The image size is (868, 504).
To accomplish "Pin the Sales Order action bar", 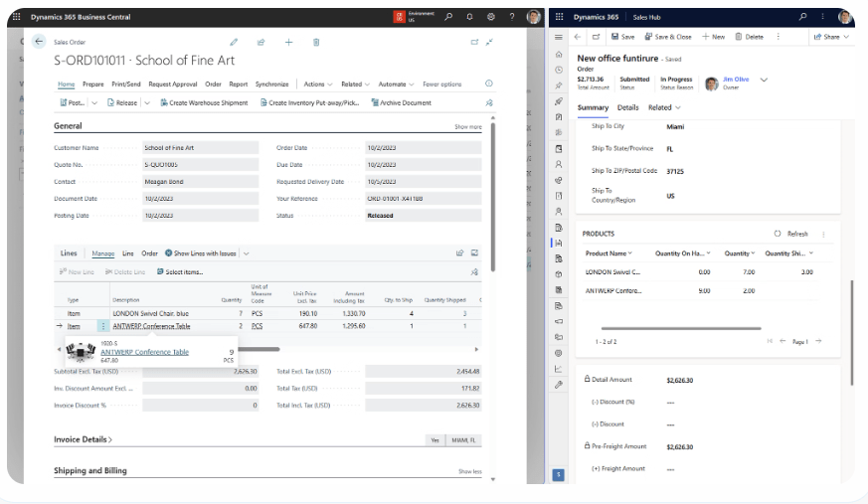I will click(489, 103).
